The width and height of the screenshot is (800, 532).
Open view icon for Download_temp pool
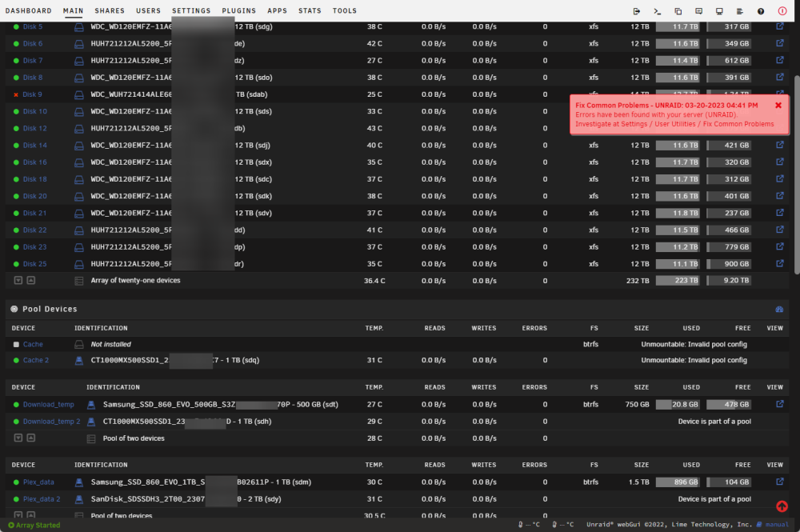point(779,404)
